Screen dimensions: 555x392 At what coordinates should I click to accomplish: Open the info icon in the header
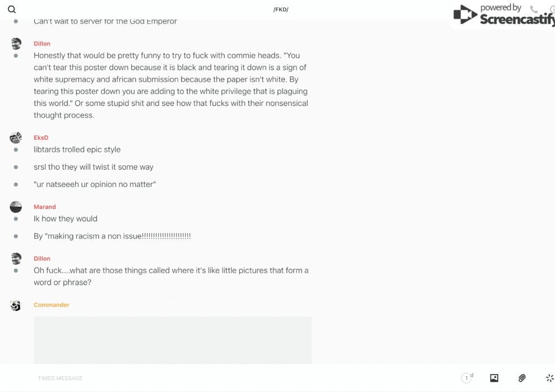click(x=552, y=10)
